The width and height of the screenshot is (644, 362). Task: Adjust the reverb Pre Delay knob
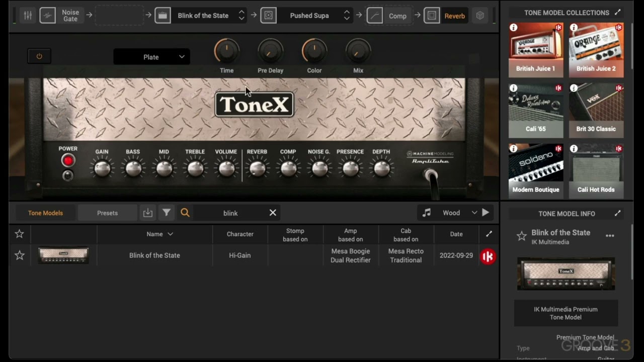[270, 51]
